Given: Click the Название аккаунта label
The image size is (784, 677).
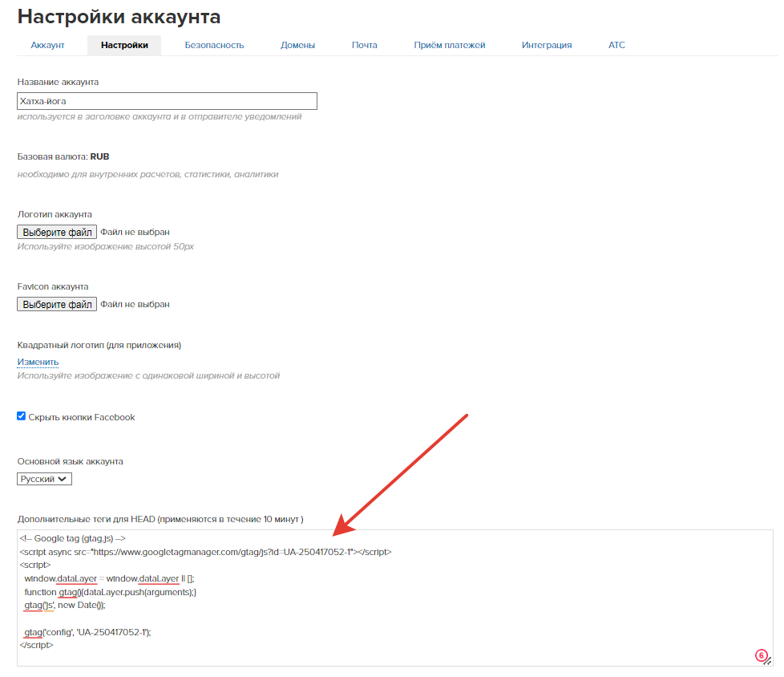Looking at the screenshot, I should pos(58,82).
